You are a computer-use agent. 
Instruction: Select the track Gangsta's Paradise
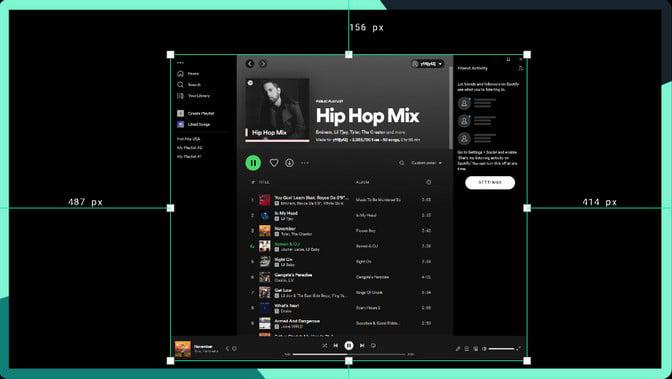[293, 275]
